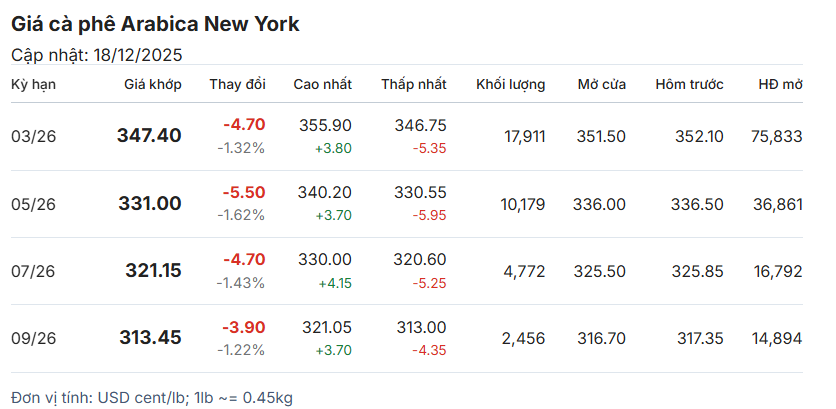The image size is (836, 409).
Task: Select the 'Hôm trước' column header
Action: coord(689,84)
